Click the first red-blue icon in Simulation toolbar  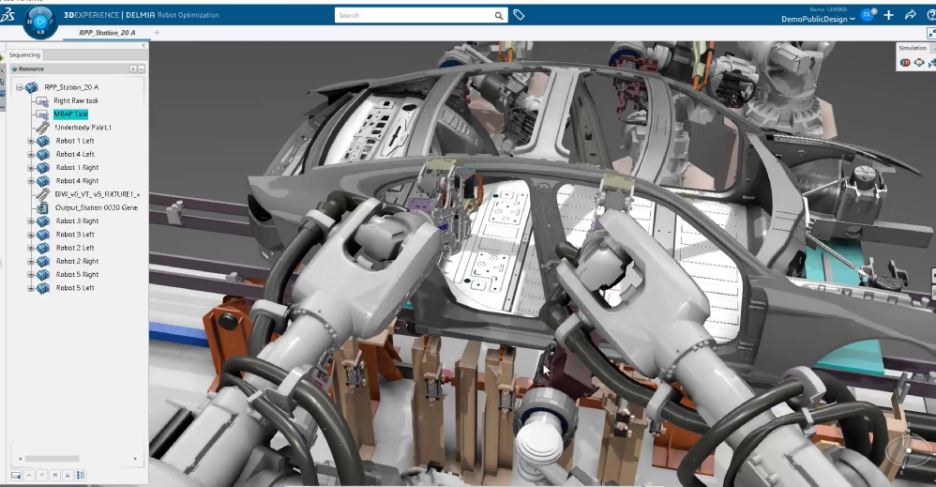(905, 62)
